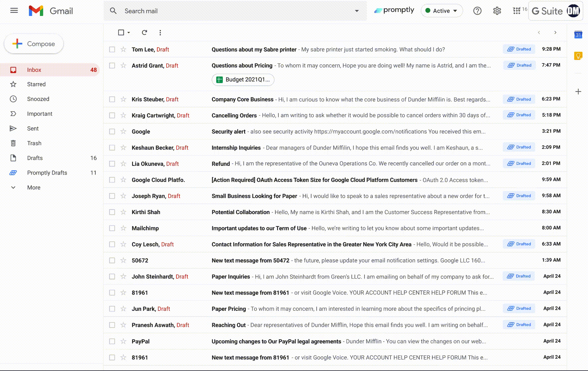Open the Google apps grid icon
588x371 pixels.
516,11
